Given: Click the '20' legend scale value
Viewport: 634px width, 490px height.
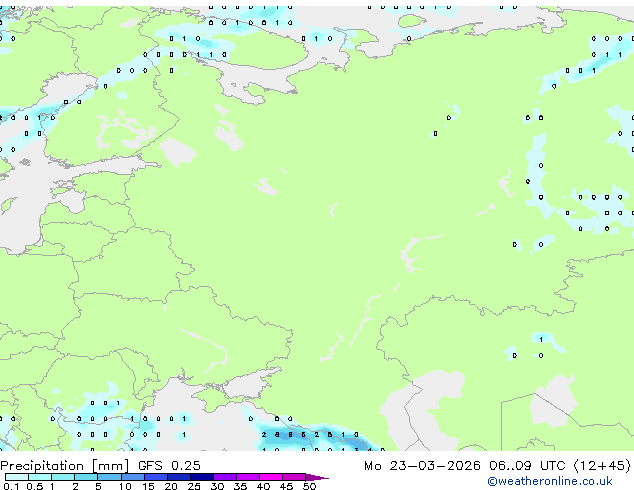Looking at the screenshot, I should (171, 486).
